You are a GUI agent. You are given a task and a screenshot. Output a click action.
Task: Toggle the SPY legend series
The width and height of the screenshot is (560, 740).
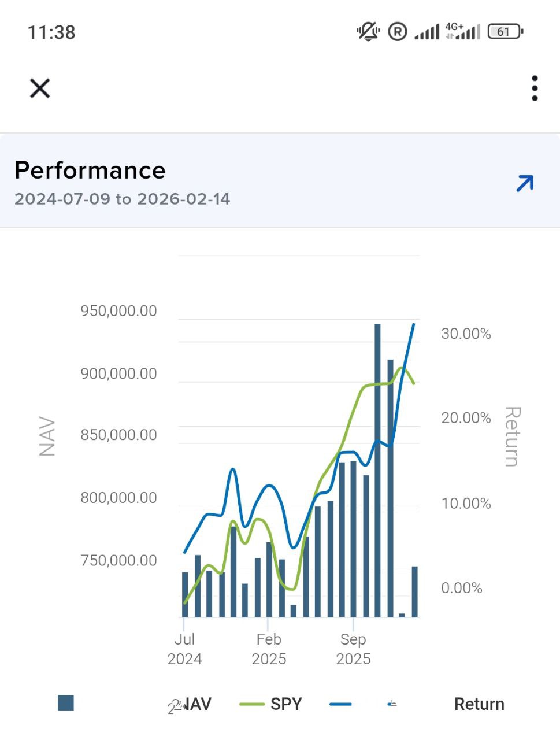pos(286,704)
